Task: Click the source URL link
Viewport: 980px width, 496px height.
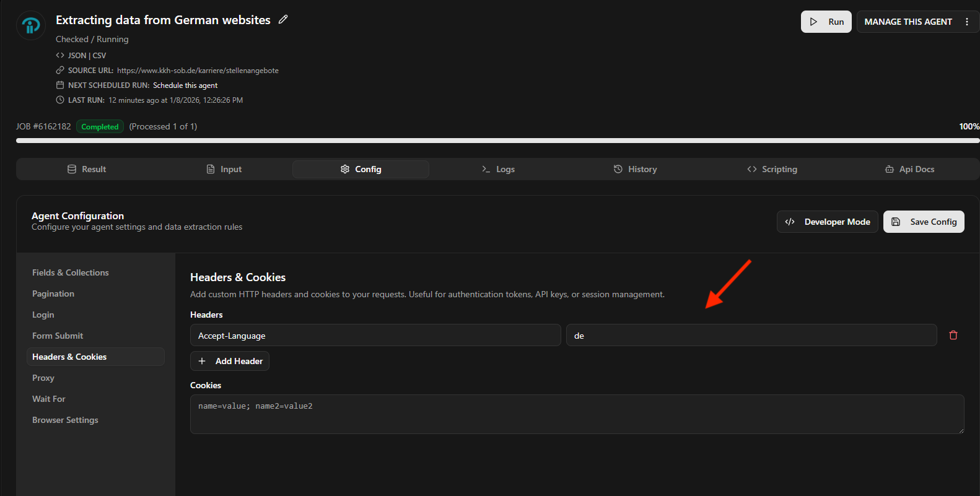Action: [x=198, y=71]
